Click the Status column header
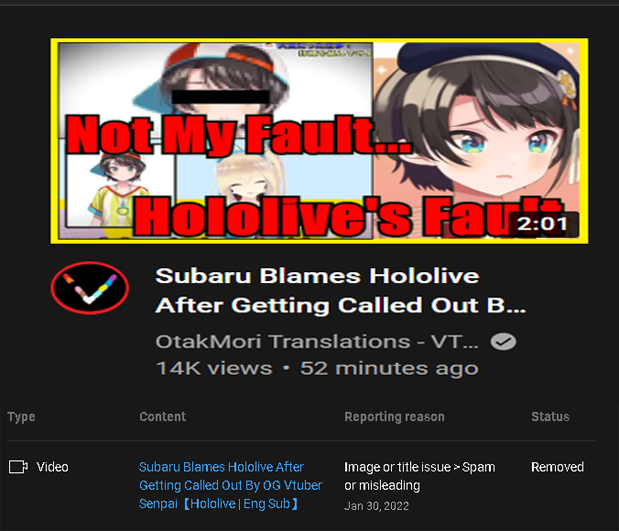This screenshot has height=531, width=619. (x=550, y=417)
